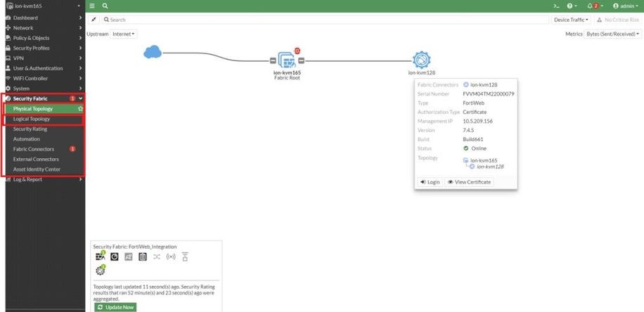This screenshot has height=312, width=644.
Task: Click the Network icon in sidebar
Action: pyautogui.click(x=8, y=28)
